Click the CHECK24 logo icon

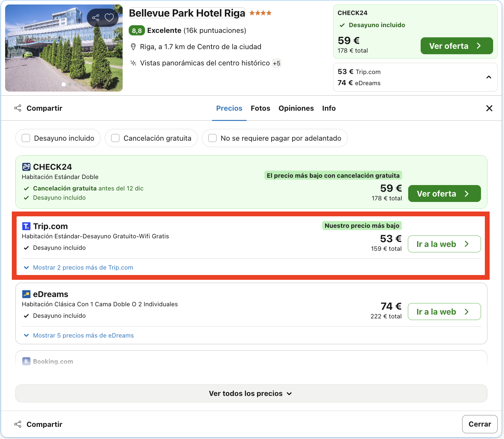tap(26, 167)
